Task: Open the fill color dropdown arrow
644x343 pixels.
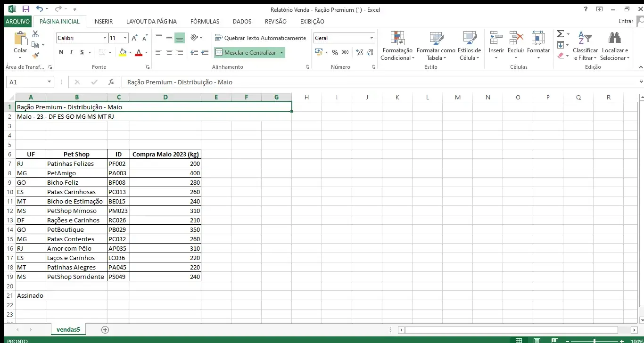Action: pos(131,52)
